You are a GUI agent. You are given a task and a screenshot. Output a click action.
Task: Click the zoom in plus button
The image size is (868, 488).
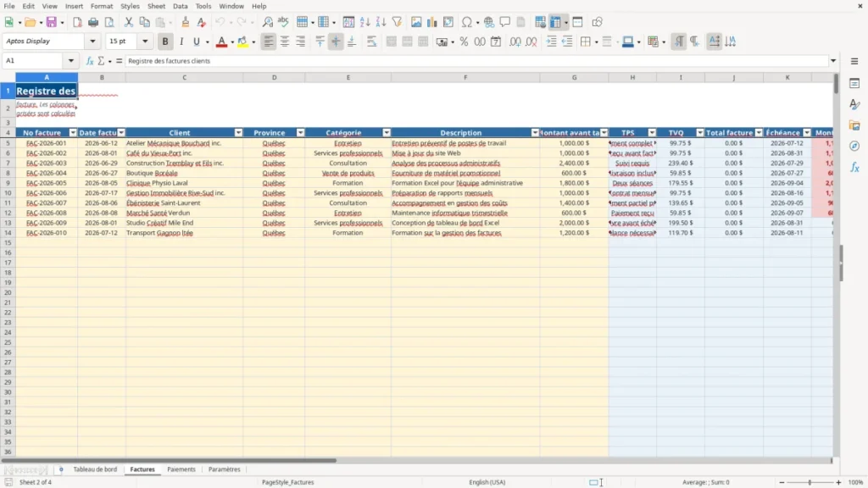click(x=838, y=482)
